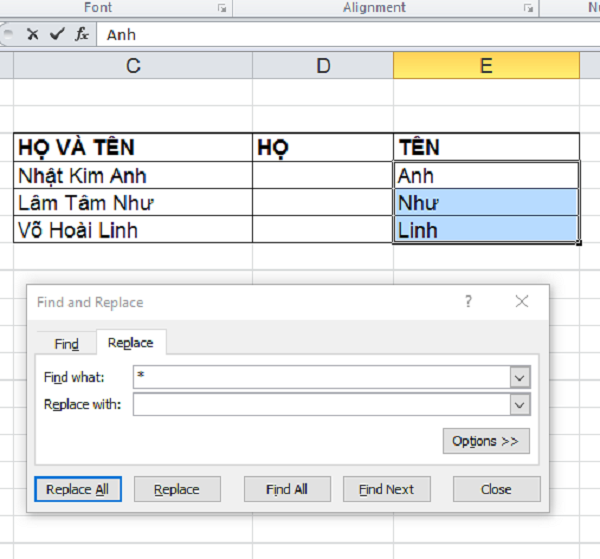Expand the Replace with dropdown arrow
This screenshot has height=559, width=600.
coord(519,405)
